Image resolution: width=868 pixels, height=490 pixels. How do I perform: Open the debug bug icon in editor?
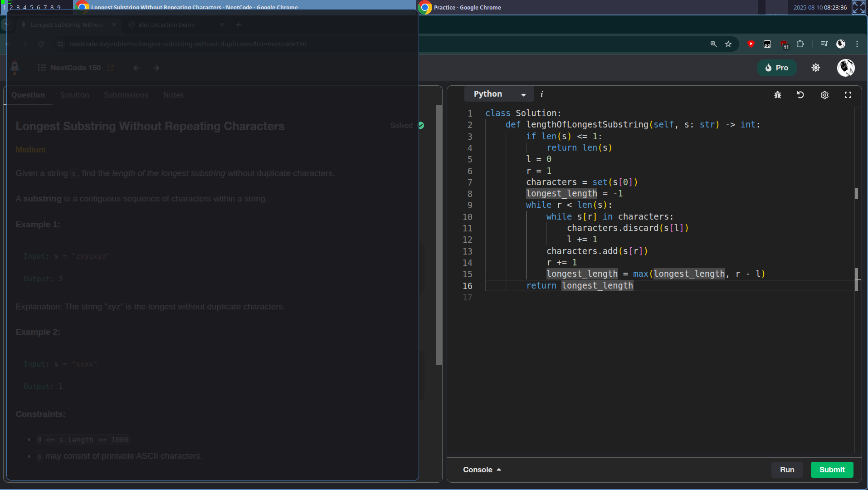click(x=778, y=95)
